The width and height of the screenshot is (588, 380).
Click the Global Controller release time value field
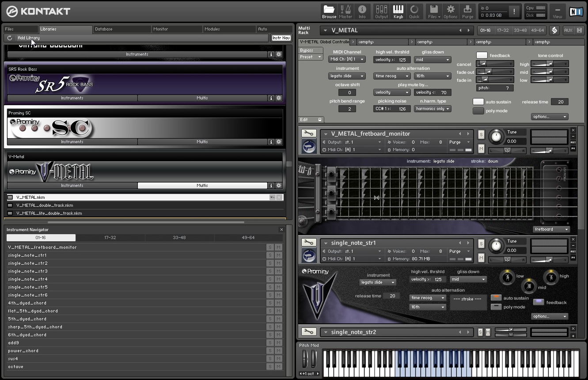pyautogui.click(x=560, y=102)
